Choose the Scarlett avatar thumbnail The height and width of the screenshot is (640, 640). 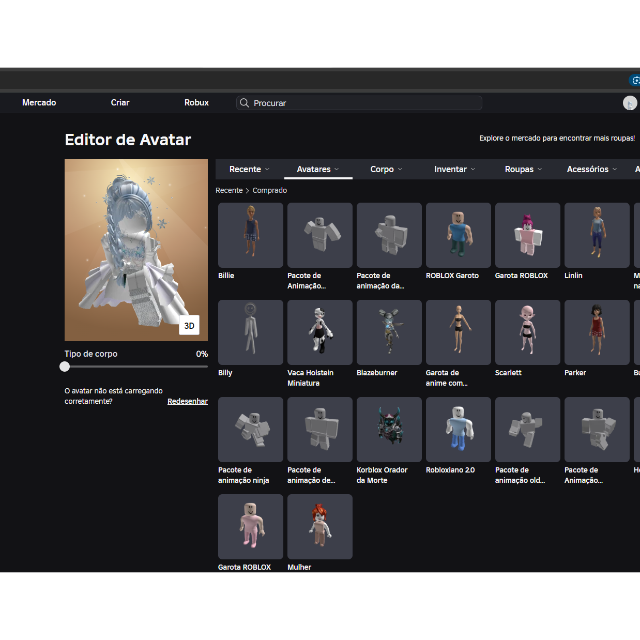coord(528,332)
